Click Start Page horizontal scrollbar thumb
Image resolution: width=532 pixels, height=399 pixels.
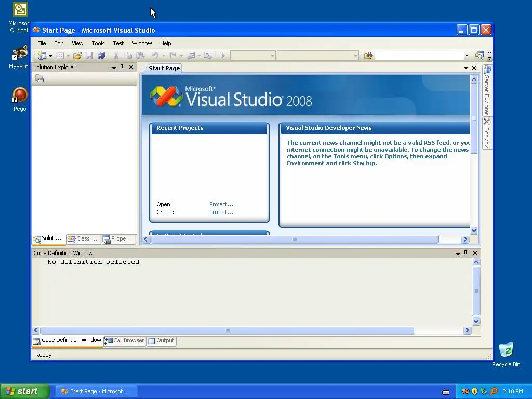294,239
